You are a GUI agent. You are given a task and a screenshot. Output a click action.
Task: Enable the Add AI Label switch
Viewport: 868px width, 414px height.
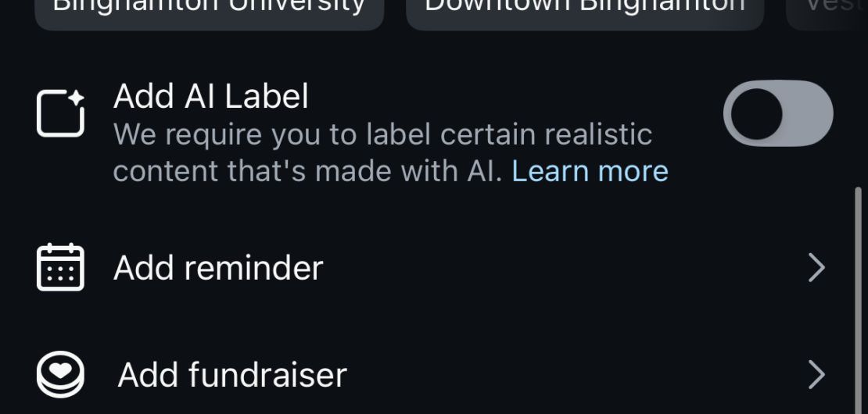tap(778, 113)
